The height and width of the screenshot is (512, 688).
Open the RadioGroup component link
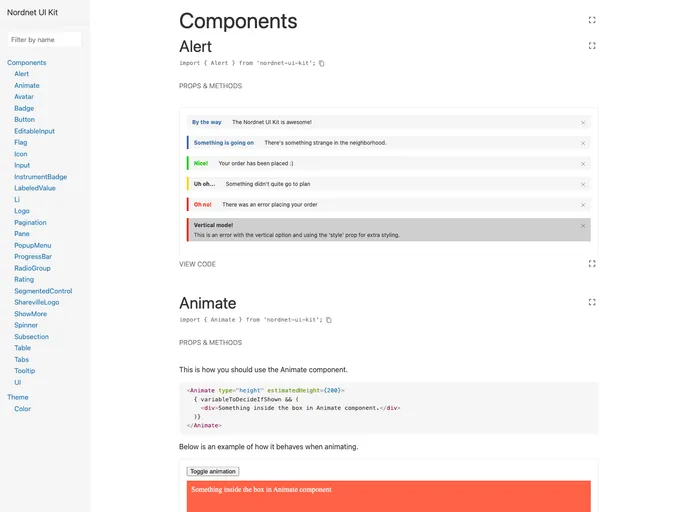(x=32, y=268)
